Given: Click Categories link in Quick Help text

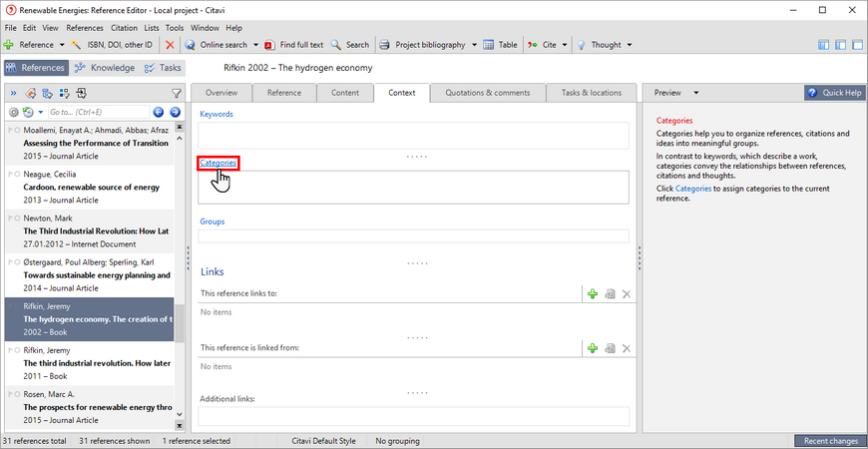Looking at the screenshot, I should tap(693, 189).
